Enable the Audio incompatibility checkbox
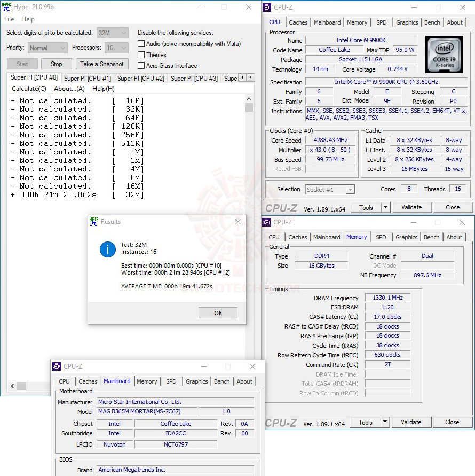This screenshot has height=476, width=475. pyautogui.click(x=141, y=43)
